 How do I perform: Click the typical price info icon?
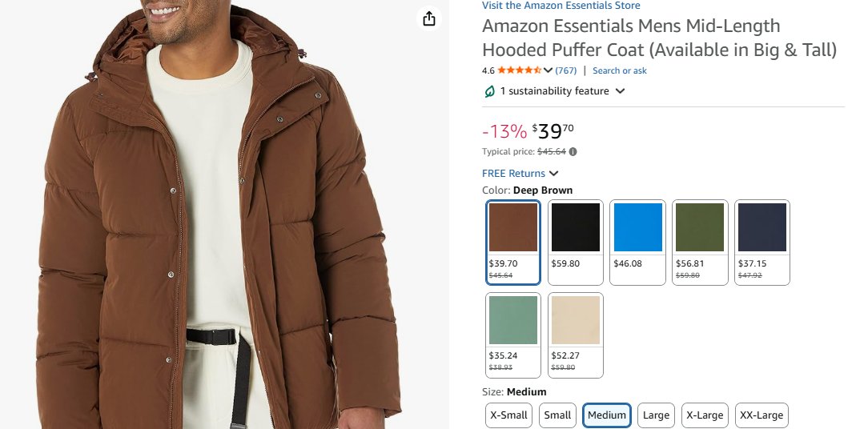click(x=573, y=151)
